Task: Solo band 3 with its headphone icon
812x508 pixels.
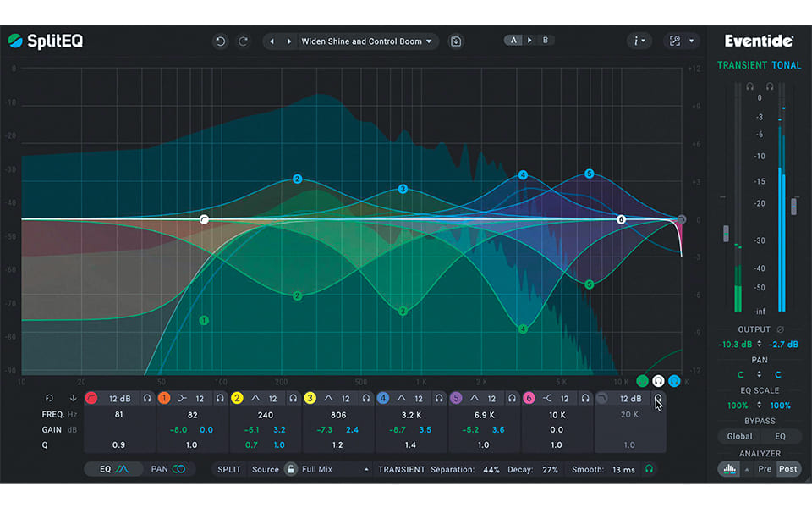Action: 366,398
